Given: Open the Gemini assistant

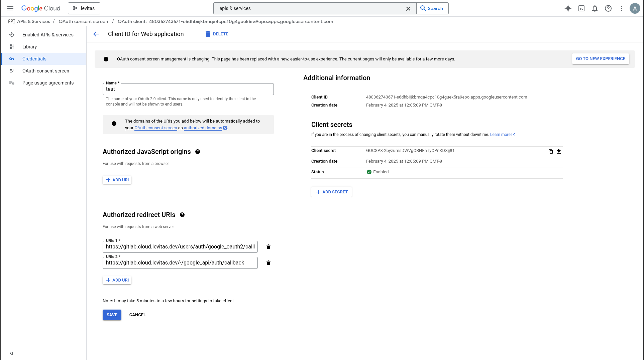Looking at the screenshot, I should click(568, 8).
